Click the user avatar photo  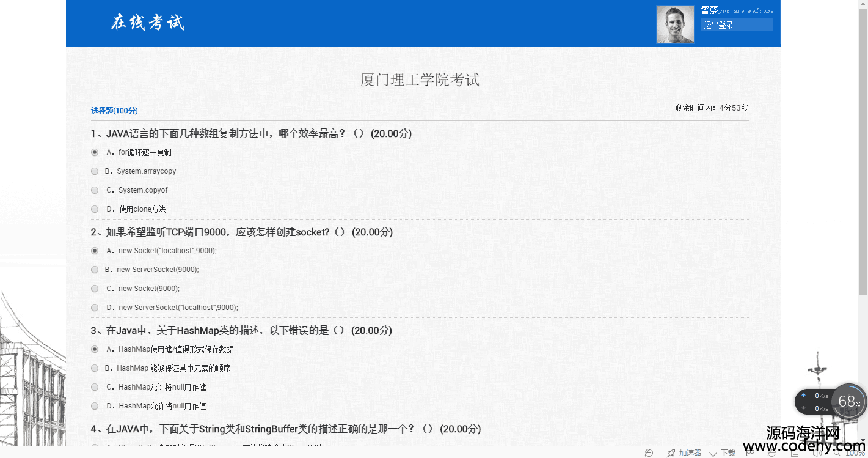click(675, 24)
